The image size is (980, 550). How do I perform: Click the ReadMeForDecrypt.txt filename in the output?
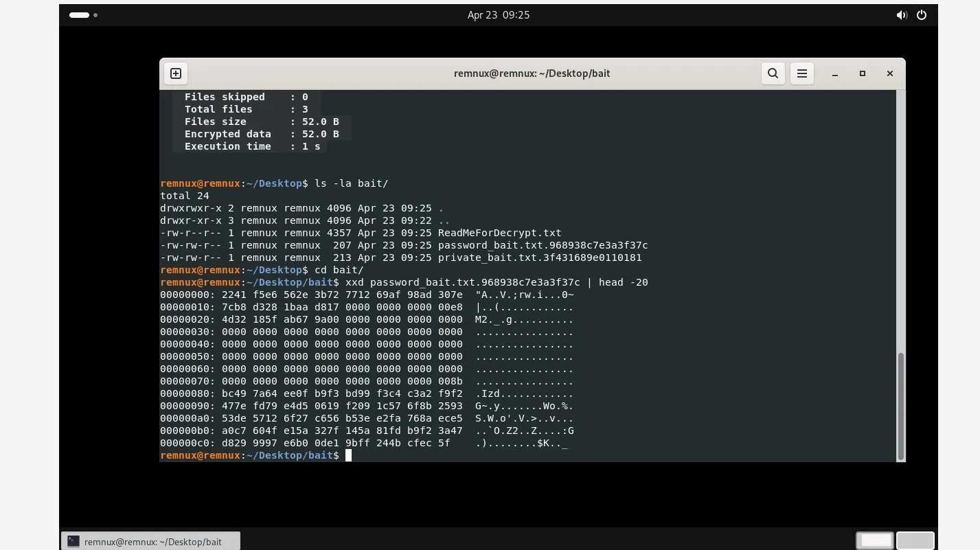(x=499, y=232)
